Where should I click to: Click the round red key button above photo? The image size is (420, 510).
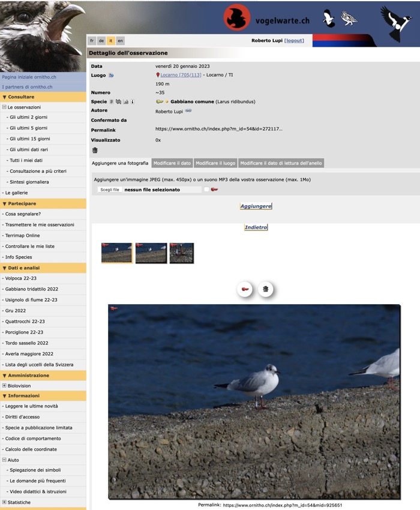[245, 290]
